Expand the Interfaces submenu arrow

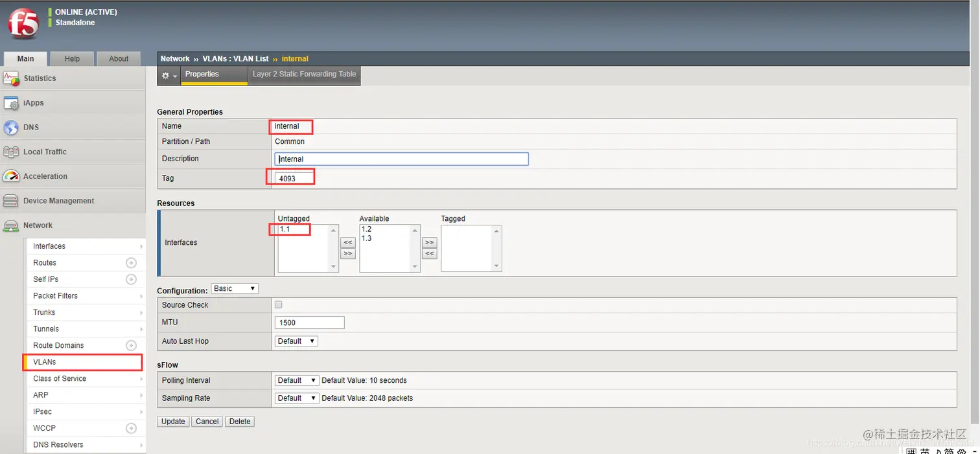coord(141,247)
